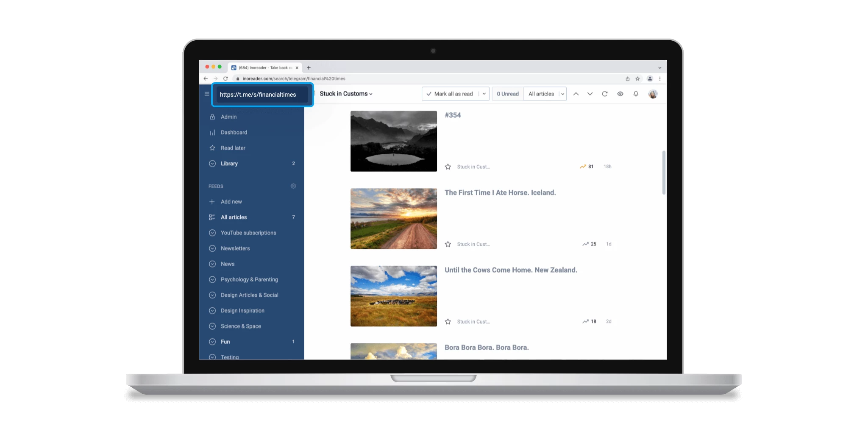
Task: Open the Dashboard from the sidebar
Action: click(x=234, y=132)
